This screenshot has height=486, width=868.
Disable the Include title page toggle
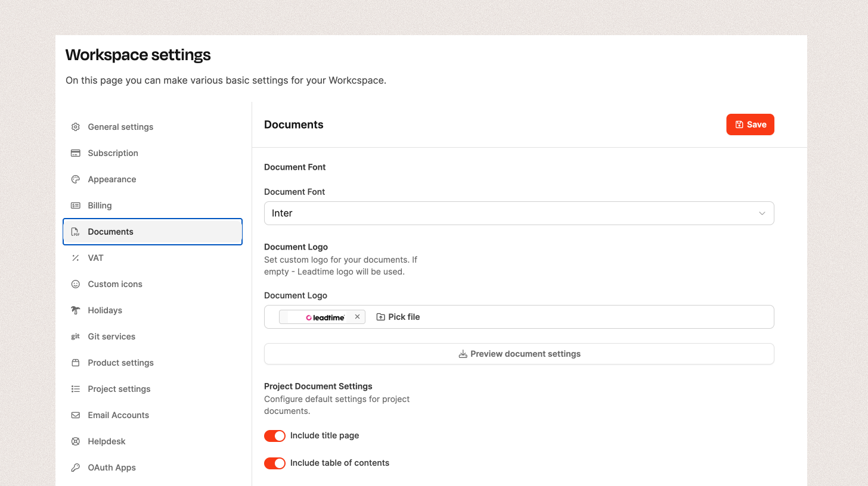coord(275,436)
